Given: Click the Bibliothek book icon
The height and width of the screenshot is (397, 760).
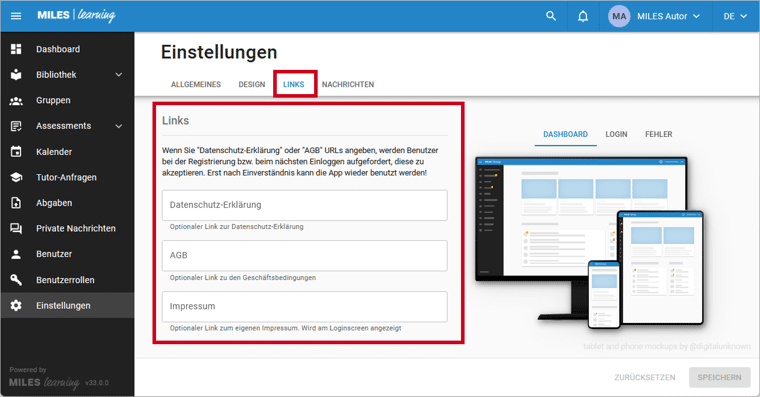Looking at the screenshot, I should coord(16,75).
